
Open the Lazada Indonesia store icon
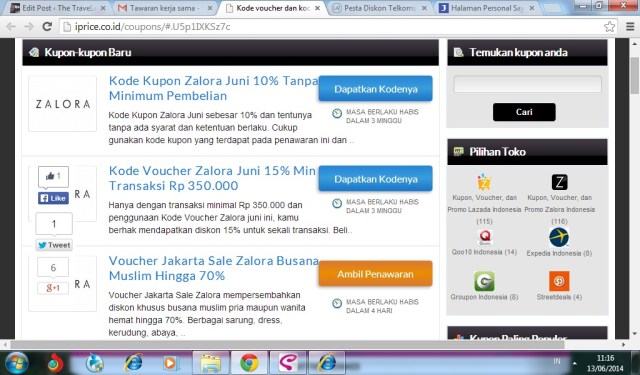coord(484,182)
